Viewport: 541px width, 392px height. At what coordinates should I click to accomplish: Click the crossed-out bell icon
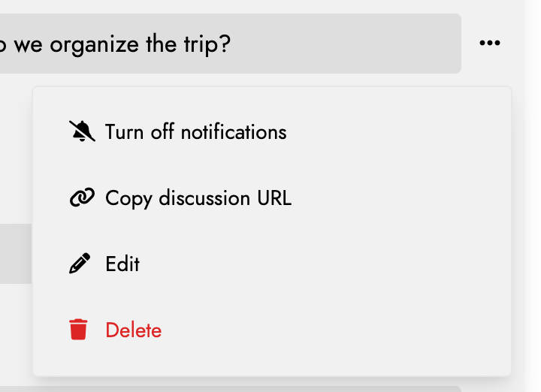pyautogui.click(x=82, y=131)
